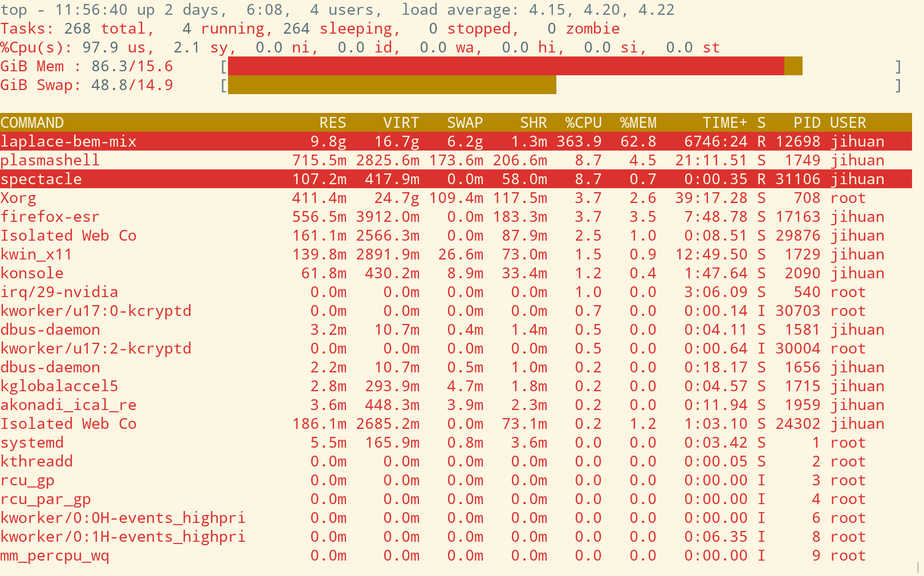This screenshot has height=576, width=924.
Task: Click the SHR column header
Action: (x=534, y=123)
